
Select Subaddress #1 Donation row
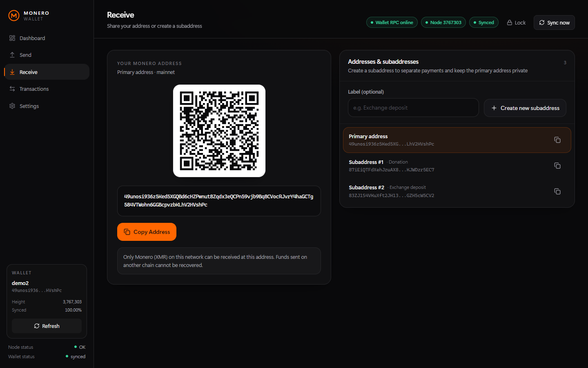point(457,166)
